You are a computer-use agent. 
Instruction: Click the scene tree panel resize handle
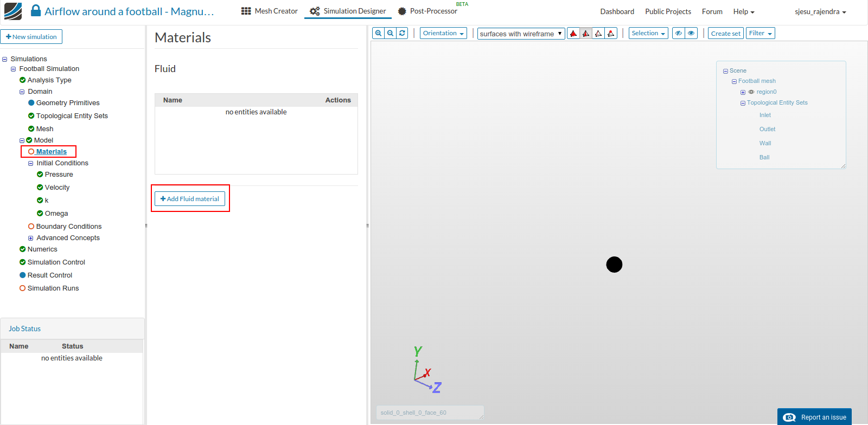click(844, 166)
